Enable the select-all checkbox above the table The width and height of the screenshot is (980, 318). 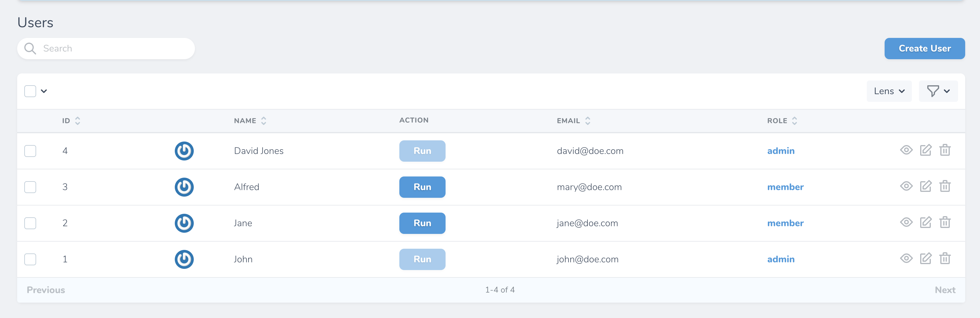(x=30, y=91)
